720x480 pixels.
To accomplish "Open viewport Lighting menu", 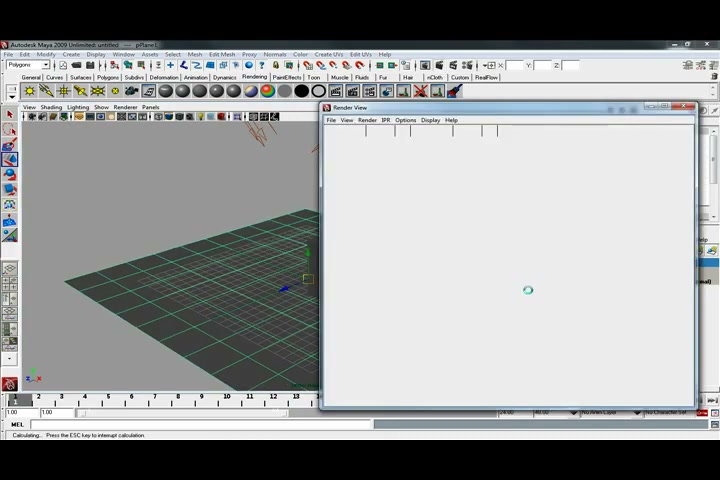I will point(78,107).
